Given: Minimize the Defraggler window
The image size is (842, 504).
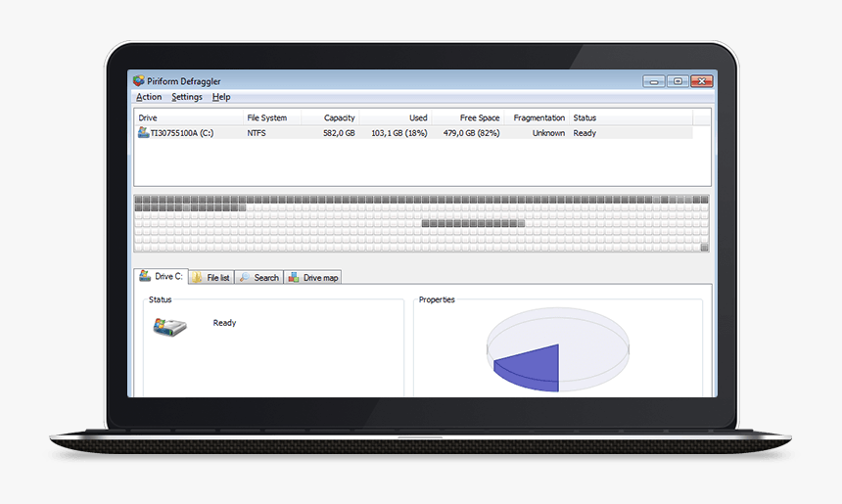Looking at the screenshot, I should click(x=653, y=81).
